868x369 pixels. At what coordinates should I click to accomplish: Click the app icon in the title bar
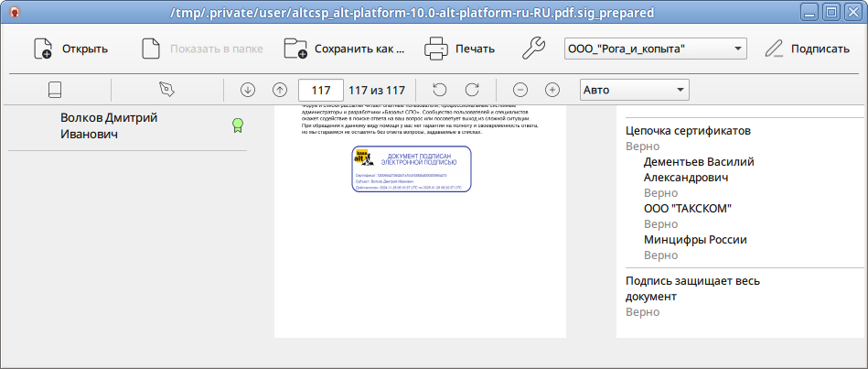tap(16, 12)
